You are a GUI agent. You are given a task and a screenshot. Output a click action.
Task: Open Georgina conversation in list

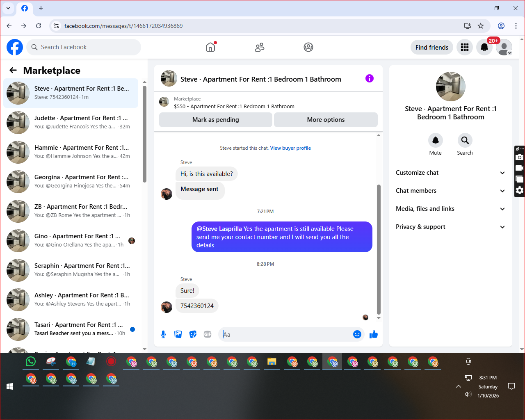[71, 182]
